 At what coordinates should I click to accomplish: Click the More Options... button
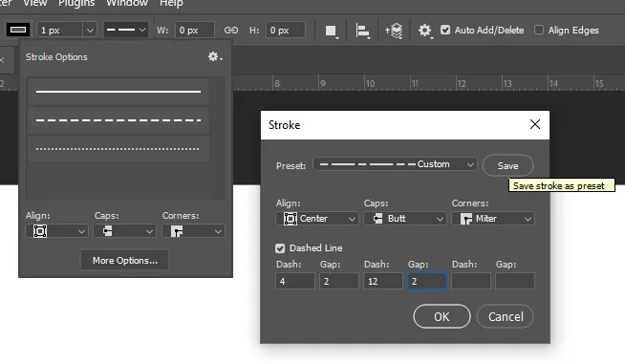(x=125, y=261)
